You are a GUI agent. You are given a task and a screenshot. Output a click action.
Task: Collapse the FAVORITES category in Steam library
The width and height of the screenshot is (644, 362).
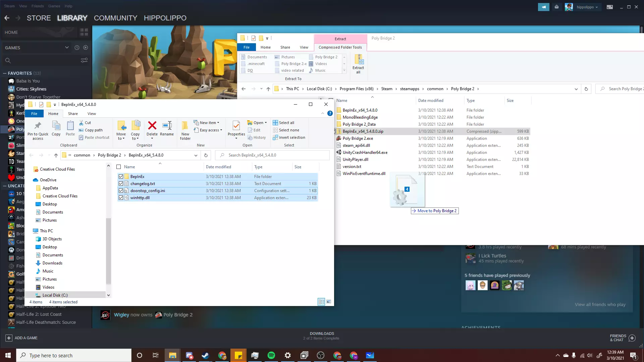click(5, 73)
